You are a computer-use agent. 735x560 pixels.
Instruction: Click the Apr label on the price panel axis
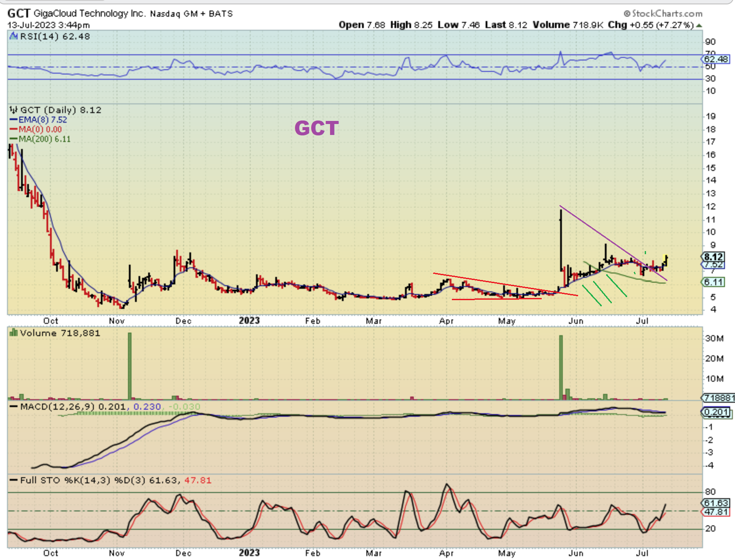(446, 321)
